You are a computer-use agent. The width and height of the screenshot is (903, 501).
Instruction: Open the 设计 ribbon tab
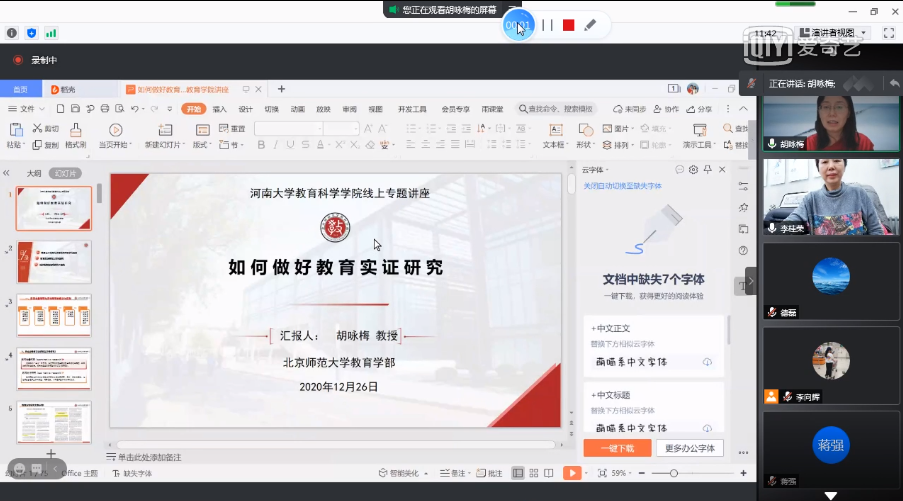(246, 109)
